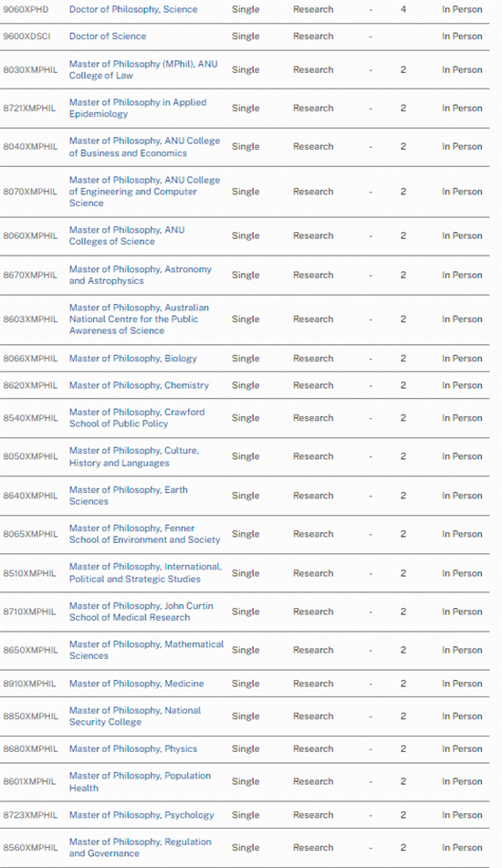502x868 pixels.
Task: Open Master of Philosophy, Crawford School of Public Policy
Action: click(x=137, y=418)
